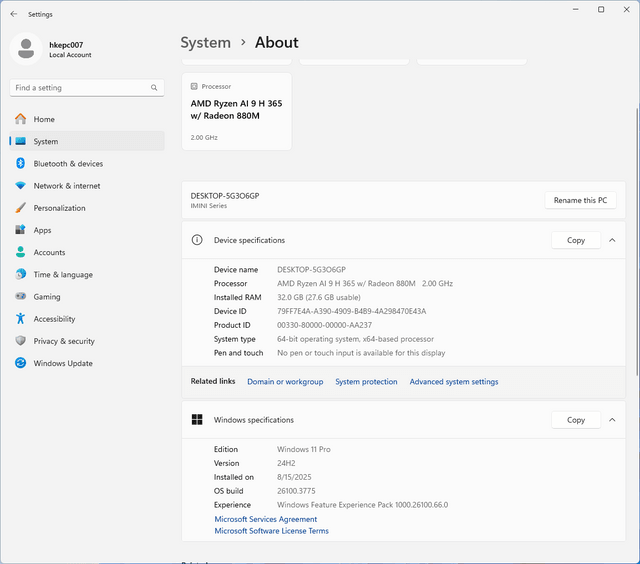Image resolution: width=640 pixels, height=564 pixels.
Task: Click the Product ID value 00330-80000-00000-AA237
Action: point(324,325)
